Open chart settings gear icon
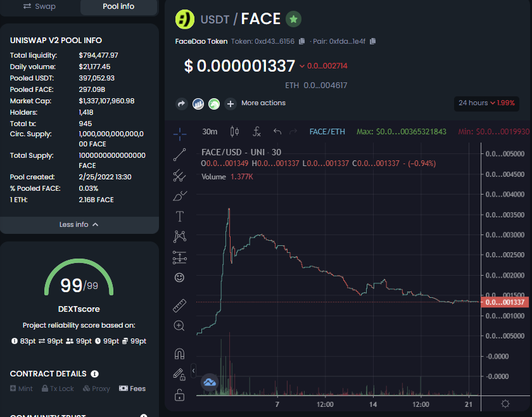The height and width of the screenshot is (417, 532). pyautogui.click(x=505, y=404)
